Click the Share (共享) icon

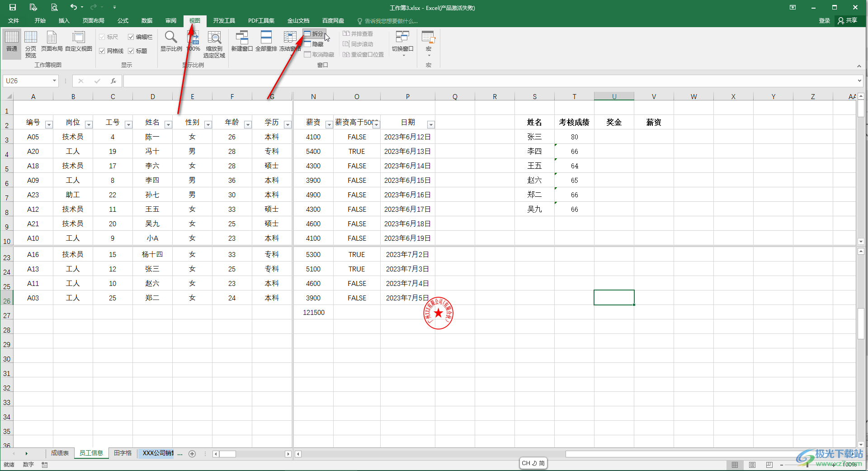tap(848, 21)
